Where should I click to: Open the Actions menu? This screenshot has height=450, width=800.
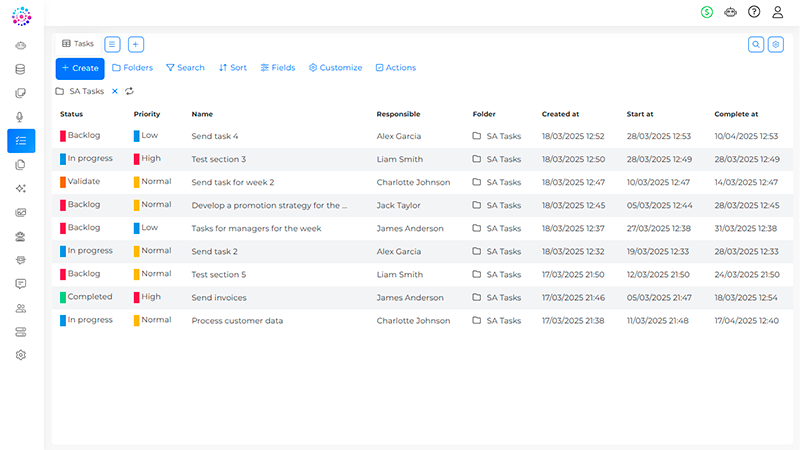pos(396,67)
